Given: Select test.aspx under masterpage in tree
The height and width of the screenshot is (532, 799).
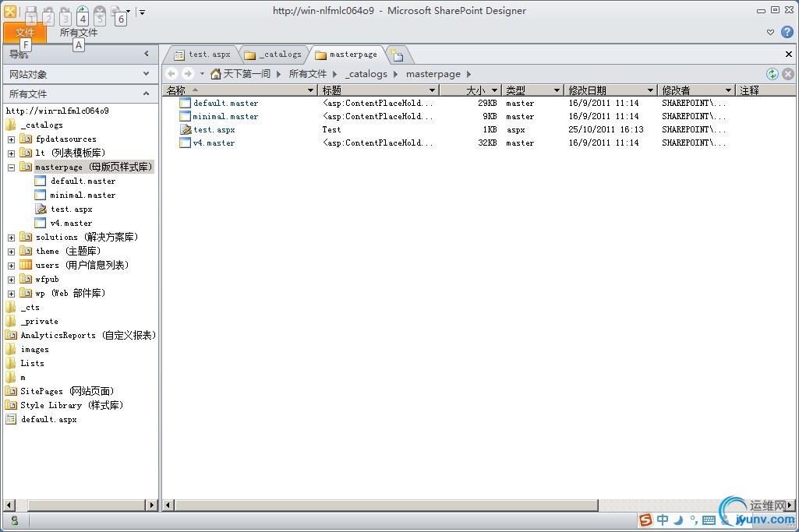Looking at the screenshot, I should (x=72, y=209).
